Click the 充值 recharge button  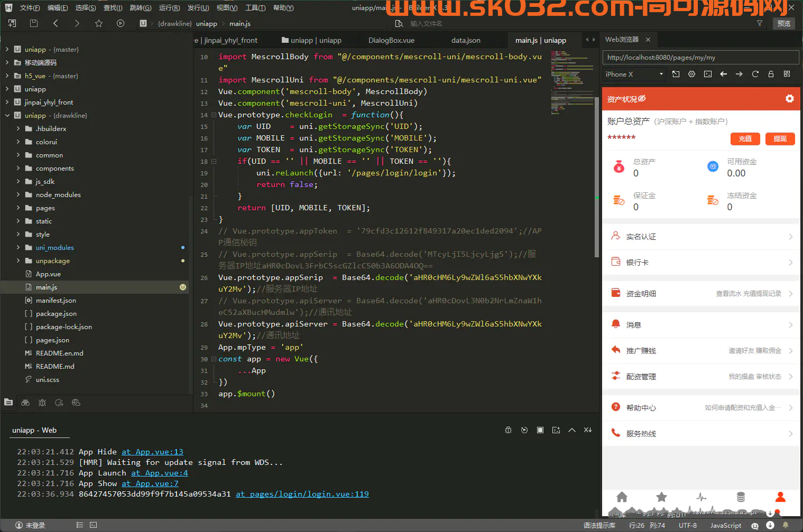(745, 138)
